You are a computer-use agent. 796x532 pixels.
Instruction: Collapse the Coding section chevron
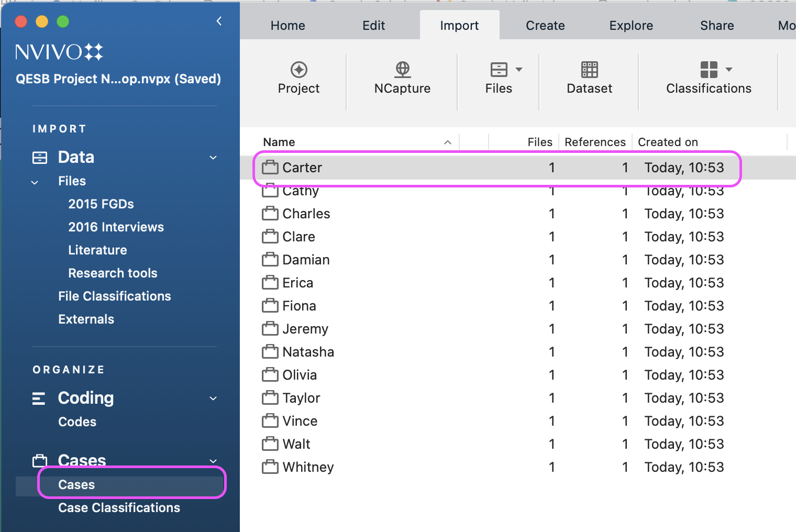pos(213,398)
